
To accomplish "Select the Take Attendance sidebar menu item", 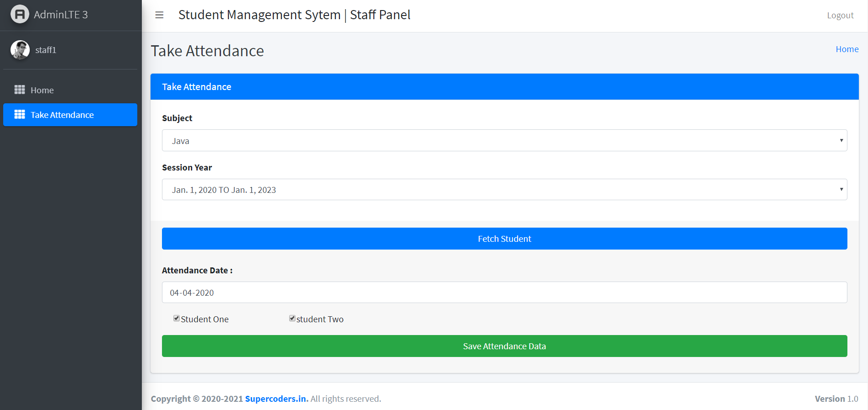I will tap(70, 115).
